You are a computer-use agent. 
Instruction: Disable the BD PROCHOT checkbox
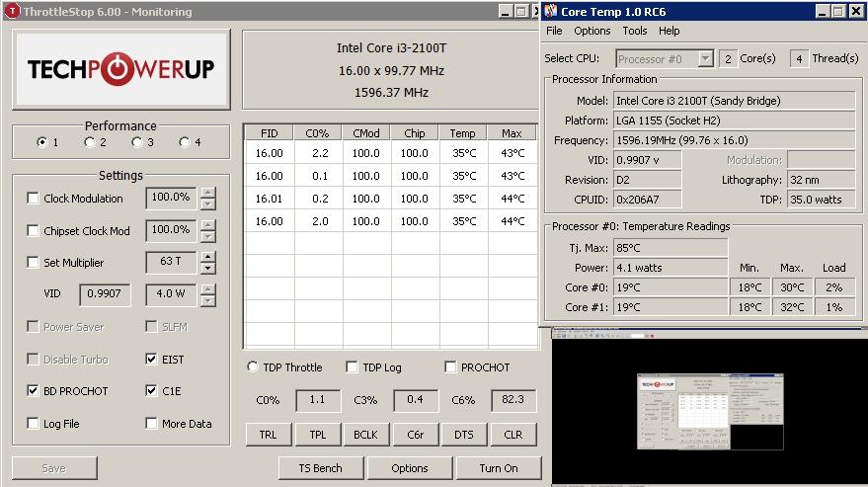click(33, 390)
